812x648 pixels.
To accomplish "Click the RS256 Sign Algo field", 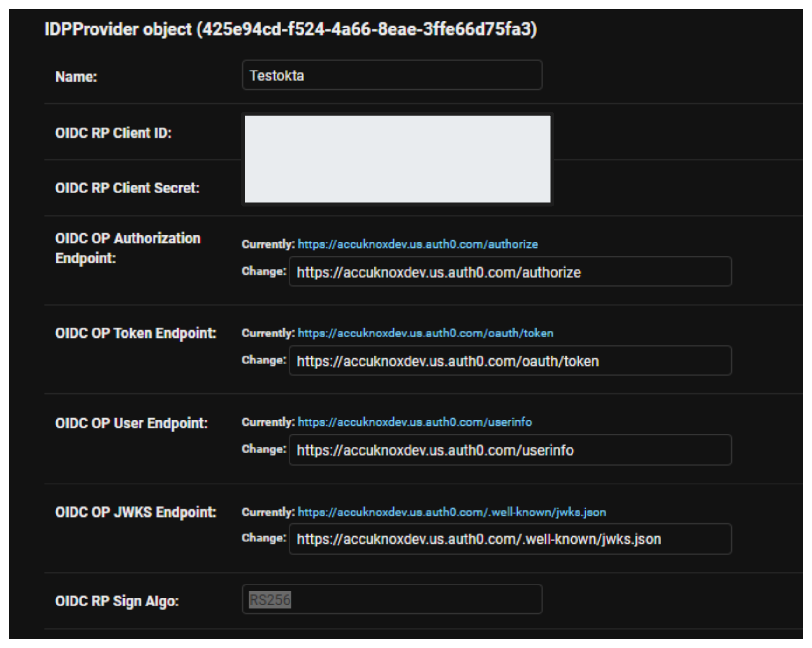I will coord(392,599).
